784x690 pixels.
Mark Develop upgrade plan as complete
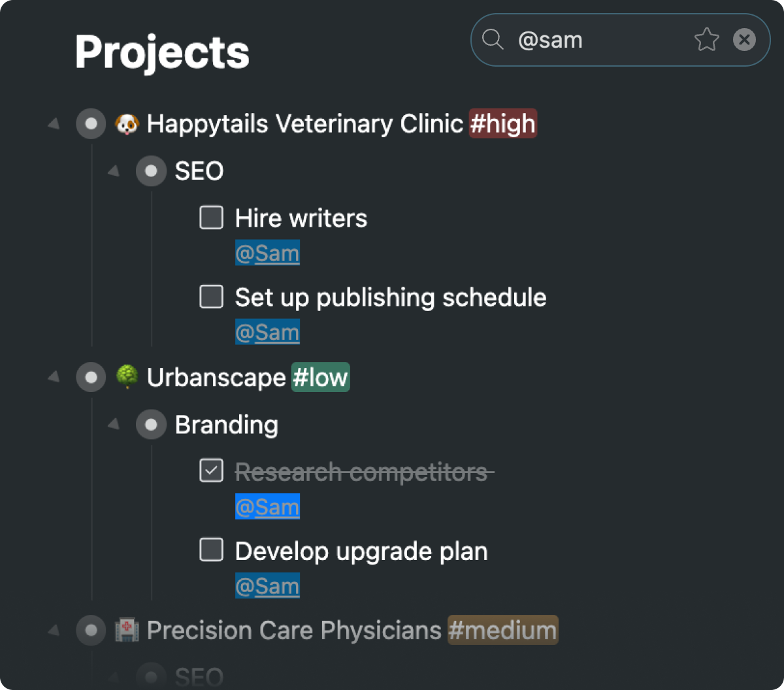click(211, 550)
